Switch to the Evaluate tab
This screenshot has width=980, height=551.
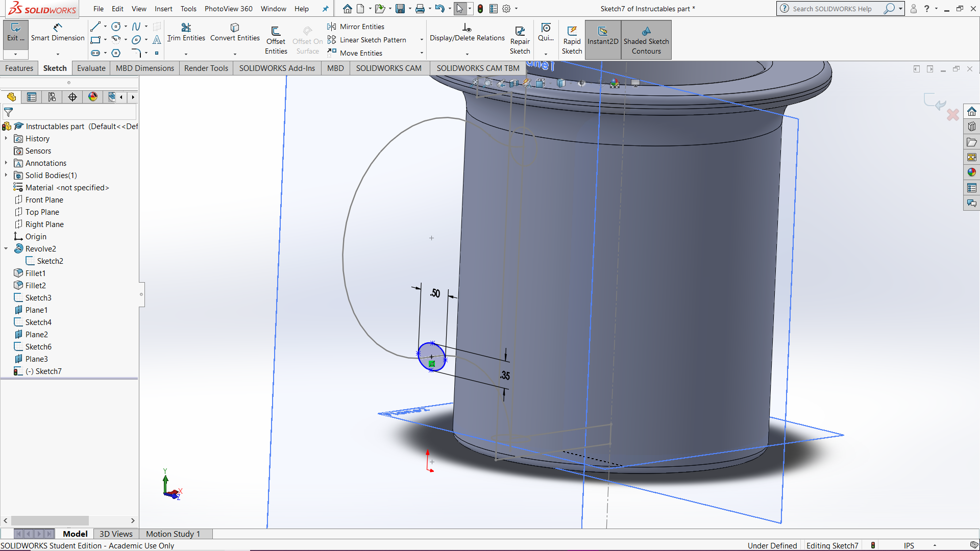91,68
